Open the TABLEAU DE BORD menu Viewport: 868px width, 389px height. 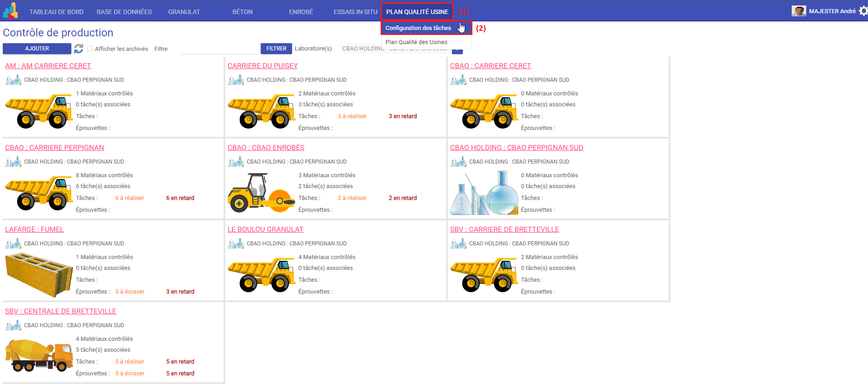point(56,12)
